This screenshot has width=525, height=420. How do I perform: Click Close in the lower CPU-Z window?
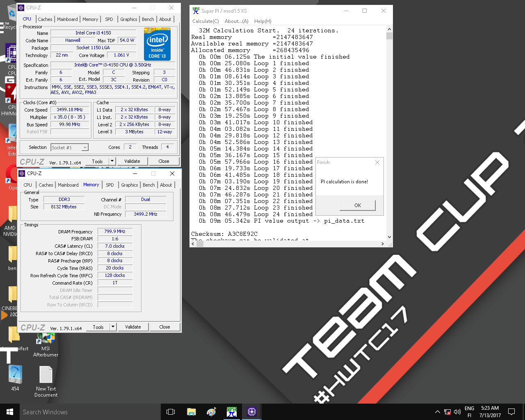164,327
